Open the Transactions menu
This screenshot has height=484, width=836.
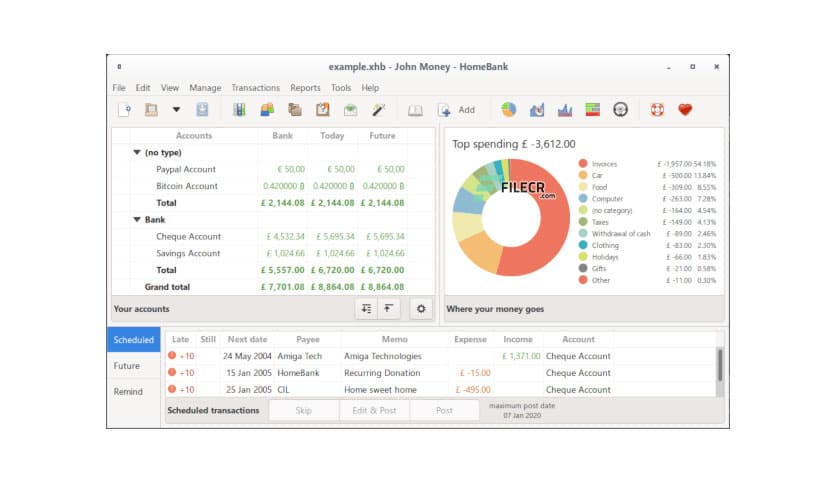255,87
